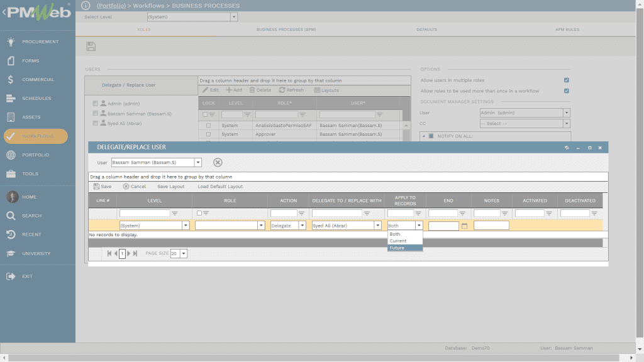Image resolution: width=644 pixels, height=362 pixels.
Task: Click into the Notes field in the edit row
Action: [x=491, y=226]
